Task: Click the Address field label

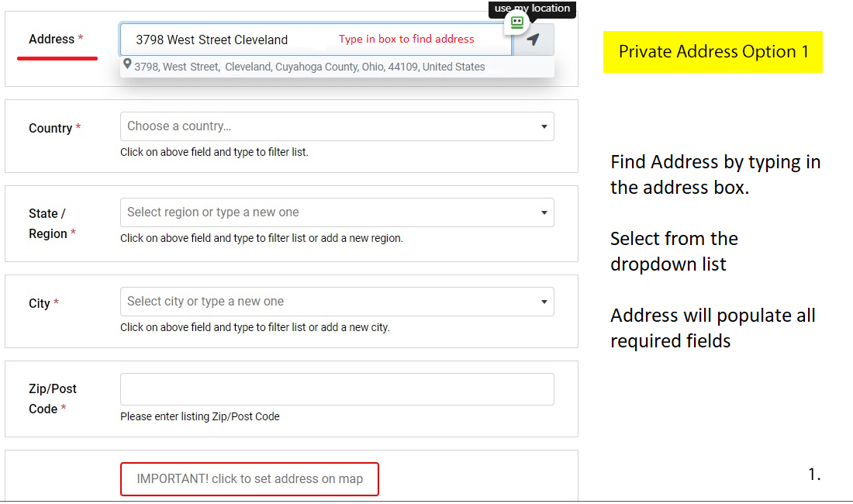Action: (52, 39)
